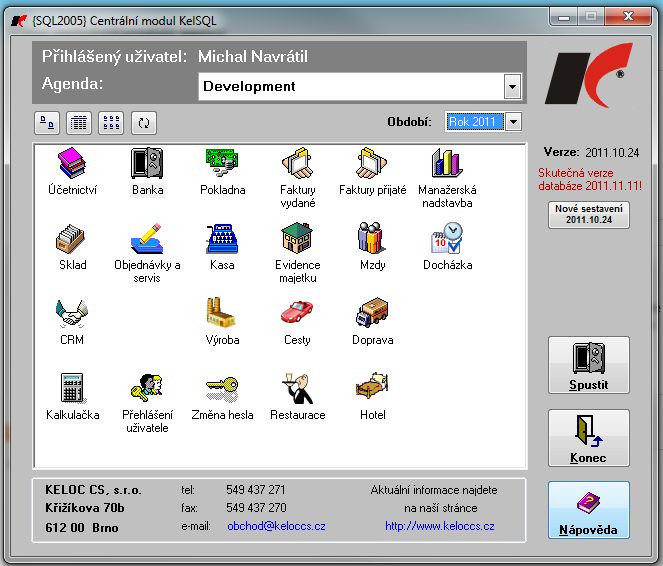Click the Spustit run button
The height and width of the screenshot is (566, 663).
tap(589, 365)
